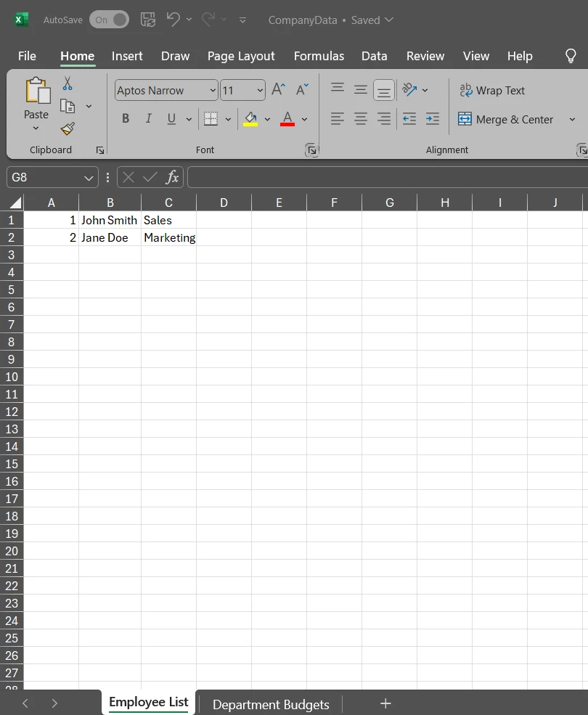Screen dimensions: 588x715
Task: Click the Increase Font Size icon
Action: (x=278, y=90)
